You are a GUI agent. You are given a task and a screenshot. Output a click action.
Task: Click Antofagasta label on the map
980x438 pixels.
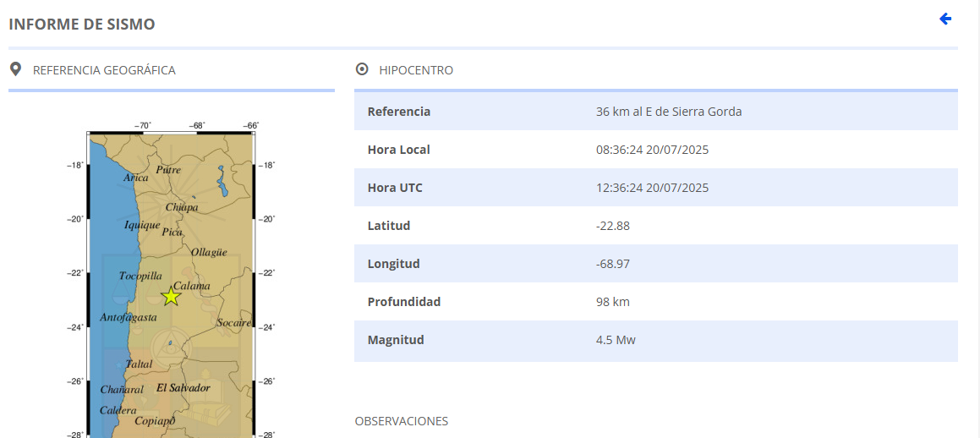[x=129, y=317]
